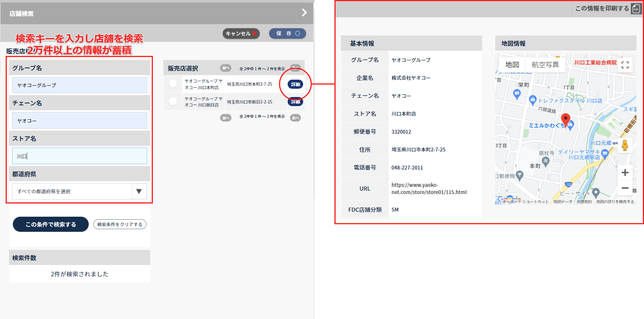Viewport: 644px width, 319px height.
Task: Open 詳細 for 川口本町店
Action: 295,84
